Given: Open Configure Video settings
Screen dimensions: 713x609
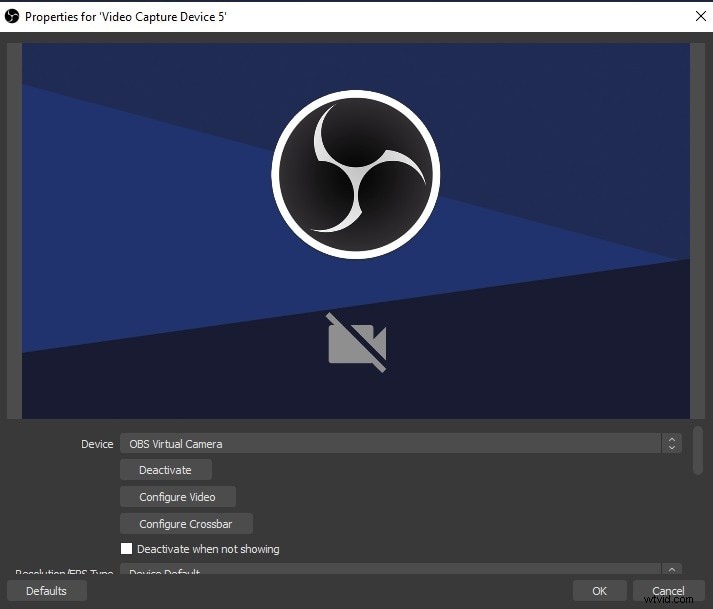Looking at the screenshot, I should 178,497.
